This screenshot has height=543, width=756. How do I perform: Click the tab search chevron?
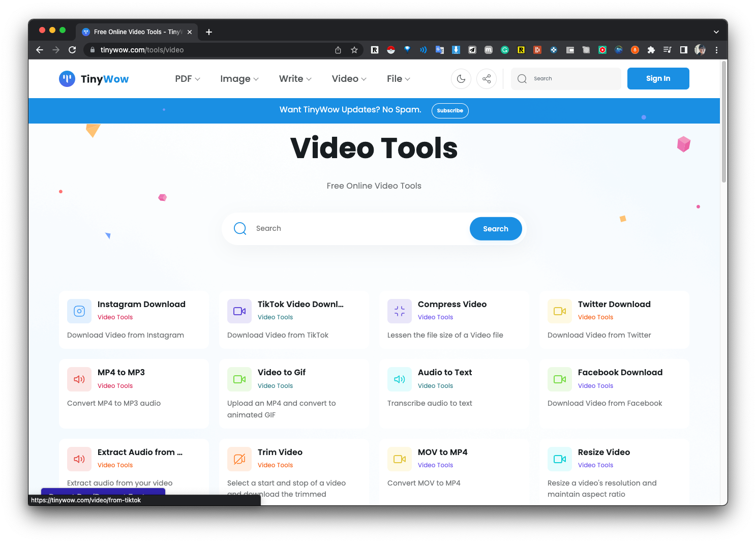[x=716, y=32]
